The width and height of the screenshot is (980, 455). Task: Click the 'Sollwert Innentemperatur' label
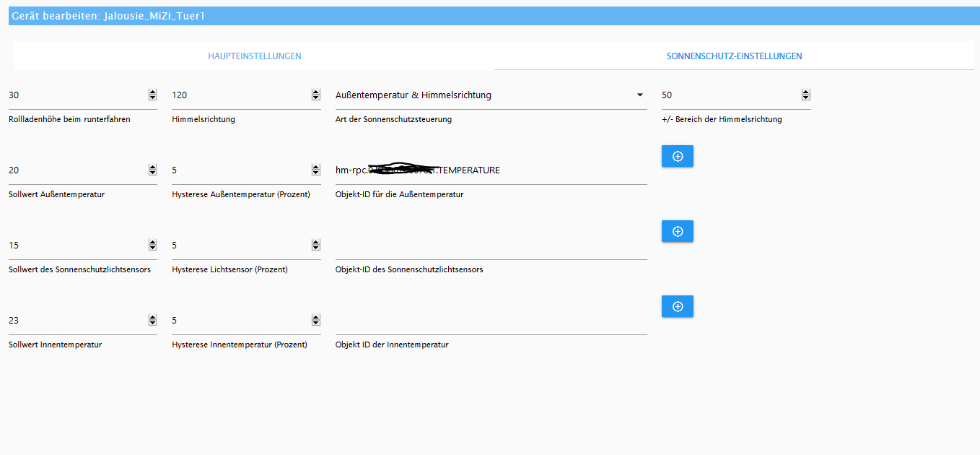55,344
